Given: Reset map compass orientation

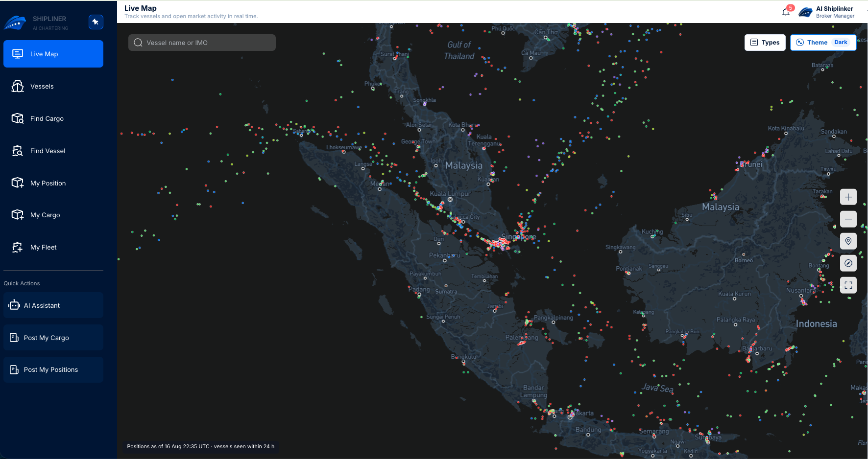Looking at the screenshot, I should coord(848,263).
